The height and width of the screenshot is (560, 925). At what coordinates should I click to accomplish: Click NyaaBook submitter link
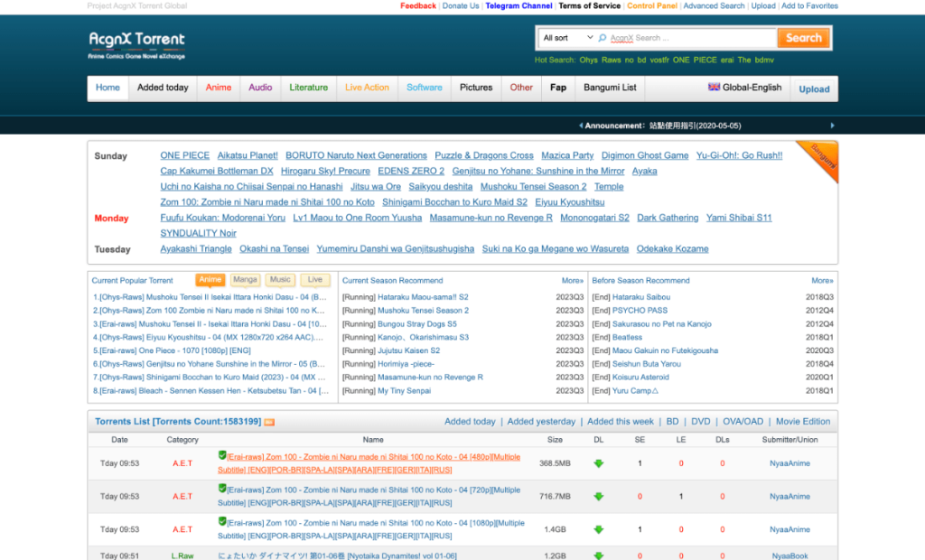click(x=790, y=555)
